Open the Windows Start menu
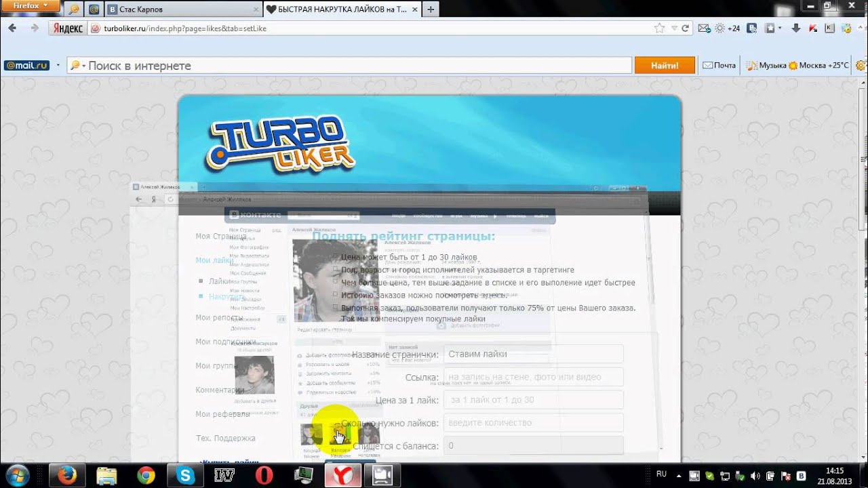Screen dimensions: 868x488 coord(18,475)
